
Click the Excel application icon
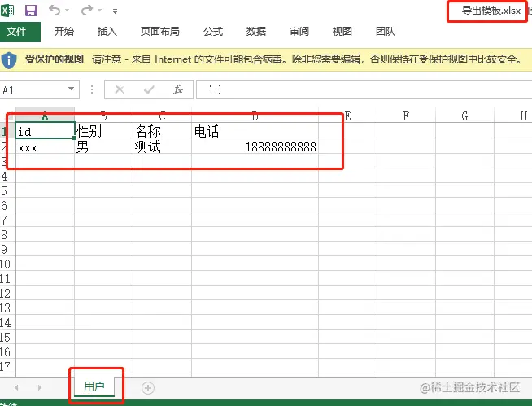(x=7, y=11)
